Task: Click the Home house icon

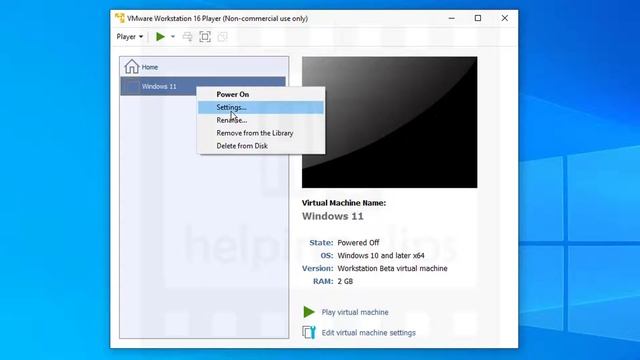Action: point(132,67)
